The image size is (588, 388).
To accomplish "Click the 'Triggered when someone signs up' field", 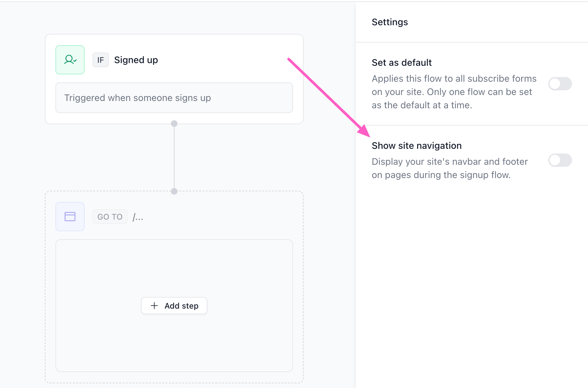I will coord(174,98).
